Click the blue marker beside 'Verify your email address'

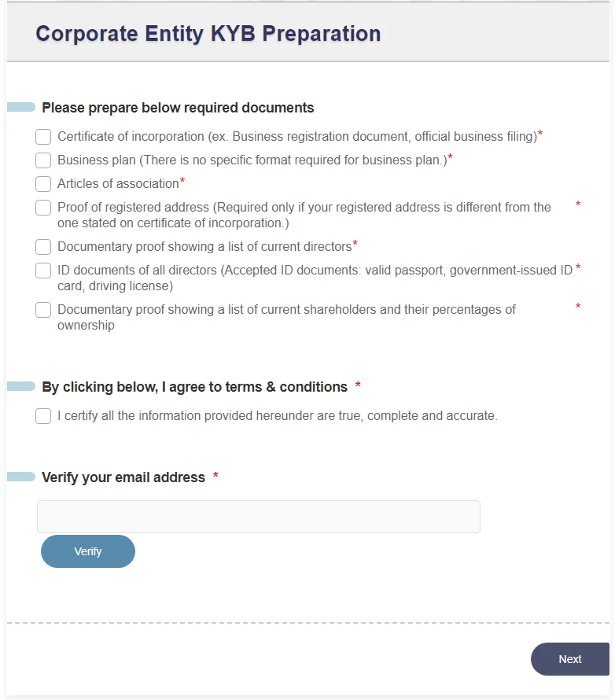coord(21,477)
